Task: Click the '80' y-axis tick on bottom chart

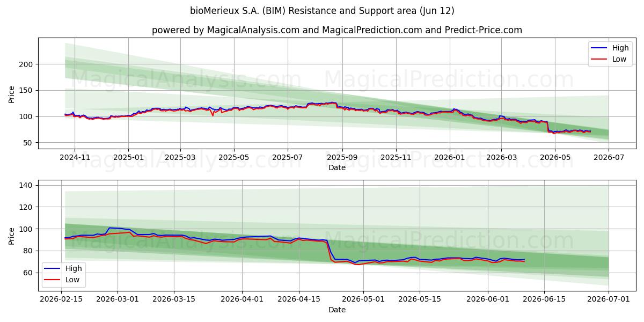Action: tap(30, 251)
